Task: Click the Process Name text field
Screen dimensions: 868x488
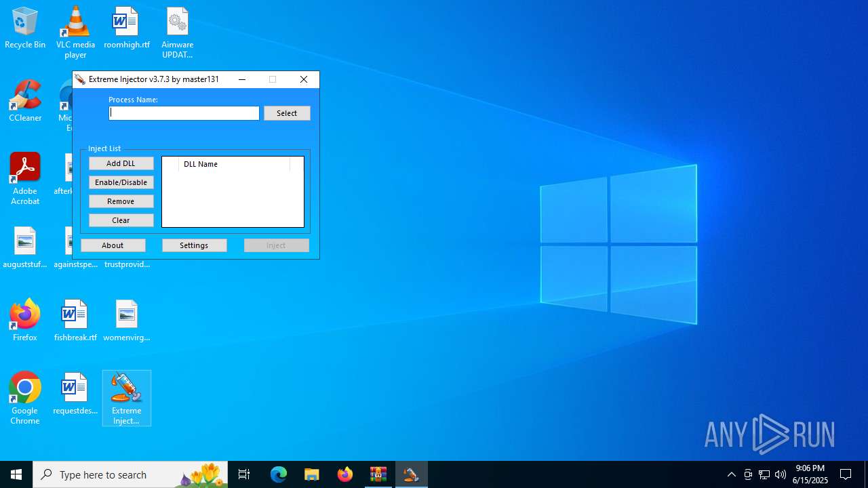Action: (x=184, y=113)
